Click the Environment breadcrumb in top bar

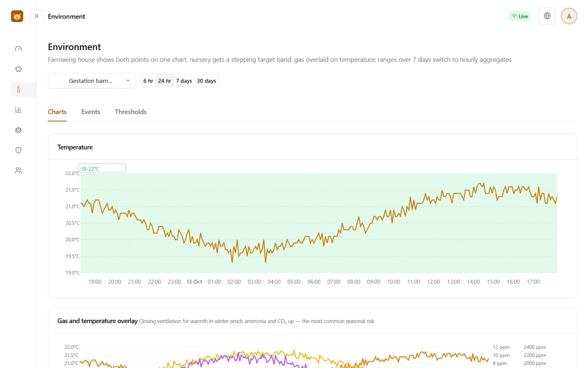tap(67, 17)
